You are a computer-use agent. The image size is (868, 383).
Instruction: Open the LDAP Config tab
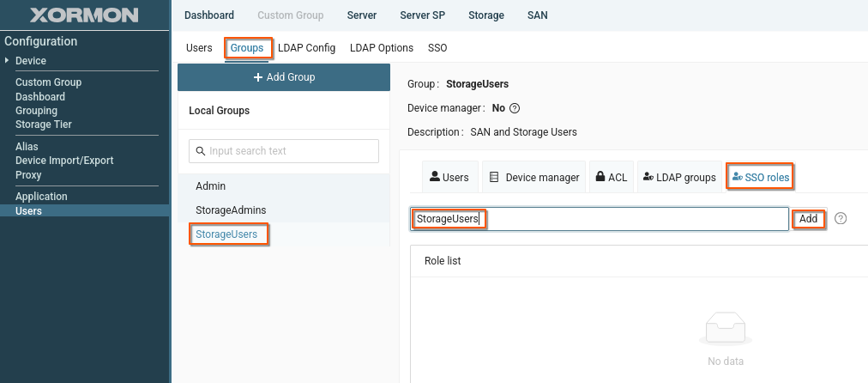click(x=306, y=48)
